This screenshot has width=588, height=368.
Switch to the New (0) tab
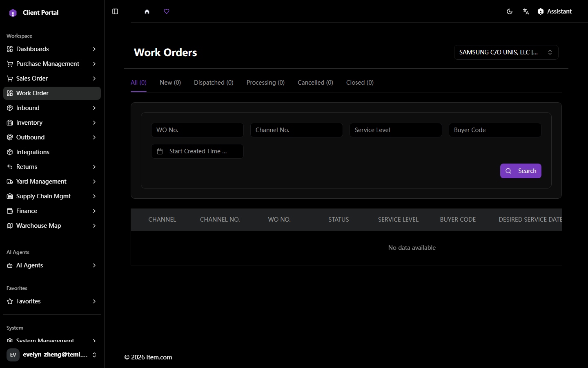pos(170,83)
